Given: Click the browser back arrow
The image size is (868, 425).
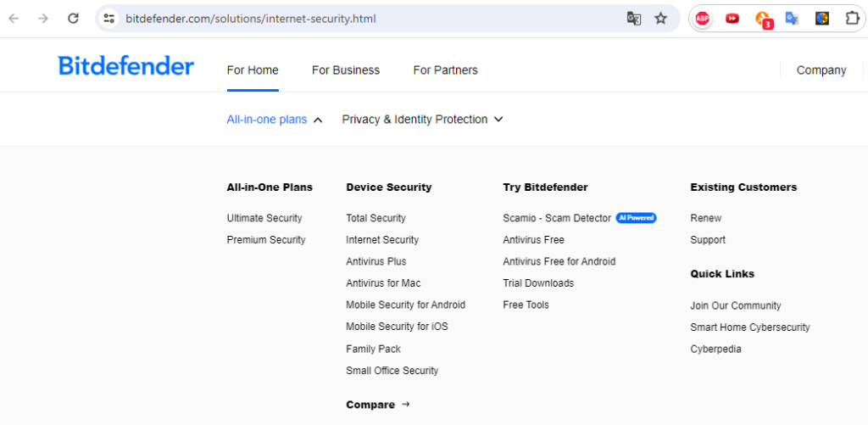Looking at the screenshot, I should tap(14, 19).
